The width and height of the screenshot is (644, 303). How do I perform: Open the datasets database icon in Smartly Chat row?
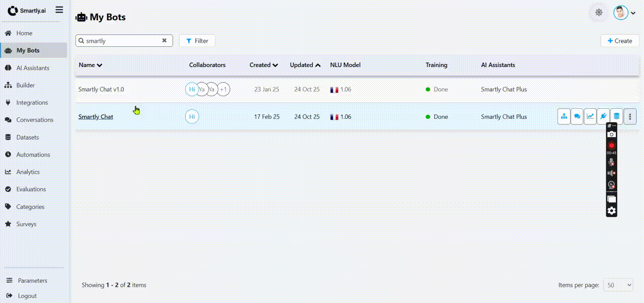616,117
